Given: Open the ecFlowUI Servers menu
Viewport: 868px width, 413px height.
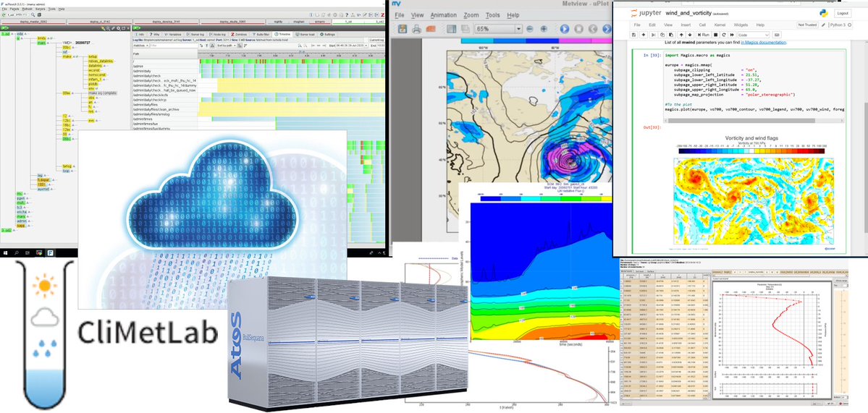Looking at the screenshot, I should tap(40, 9).
